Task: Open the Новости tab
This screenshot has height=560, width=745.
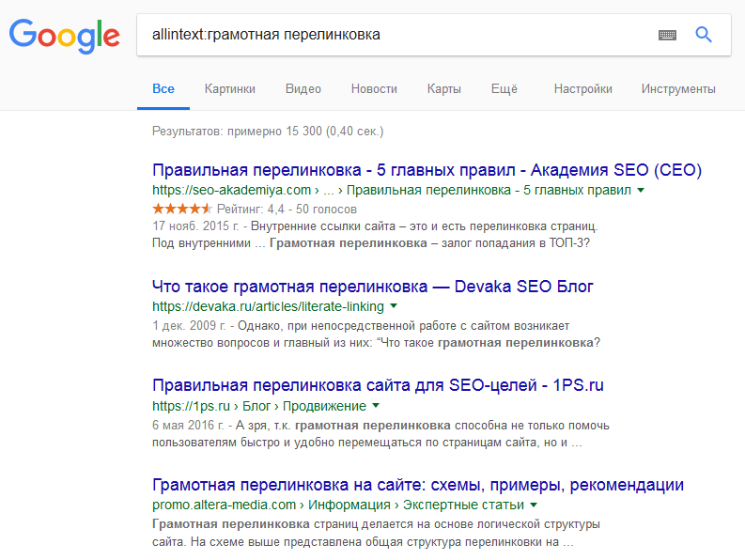Action: [374, 89]
